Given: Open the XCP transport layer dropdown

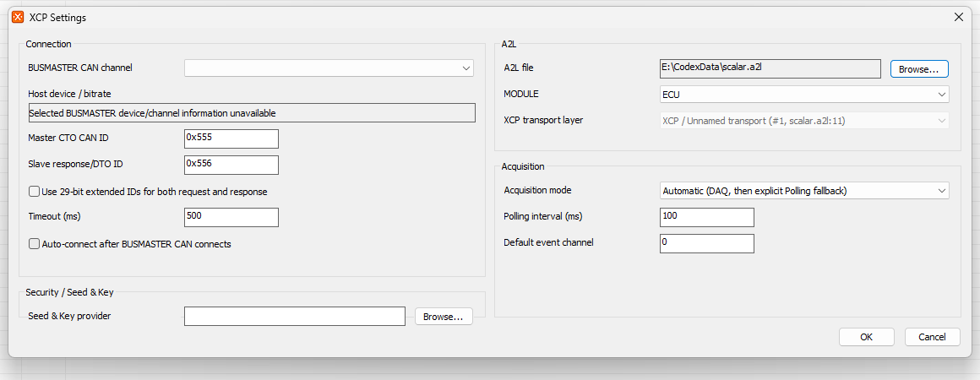Looking at the screenshot, I should [804, 121].
